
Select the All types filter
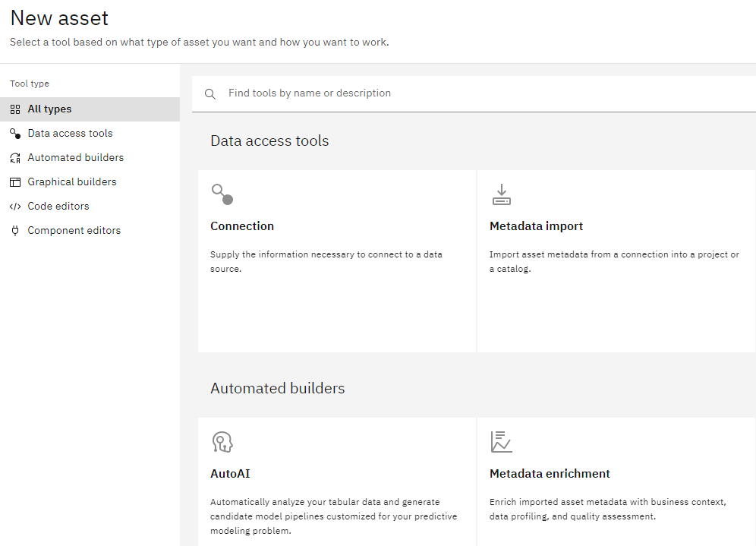(49, 109)
